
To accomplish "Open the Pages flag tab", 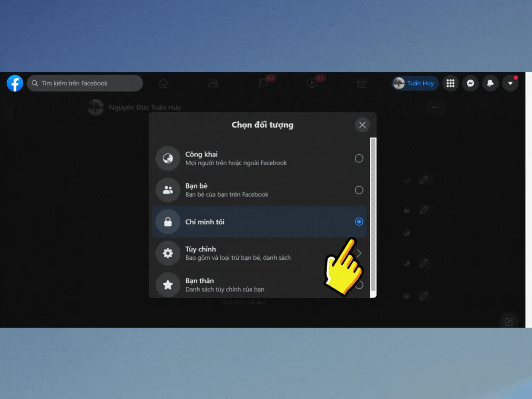I will tap(263, 83).
